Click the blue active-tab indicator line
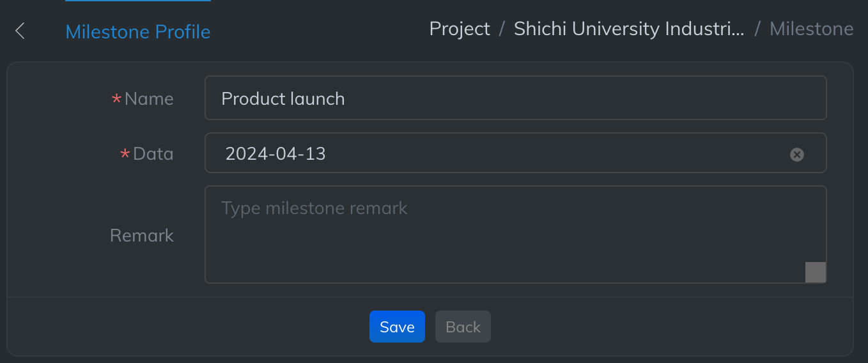This screenshot has width=868, height=363. pos(138,1)
